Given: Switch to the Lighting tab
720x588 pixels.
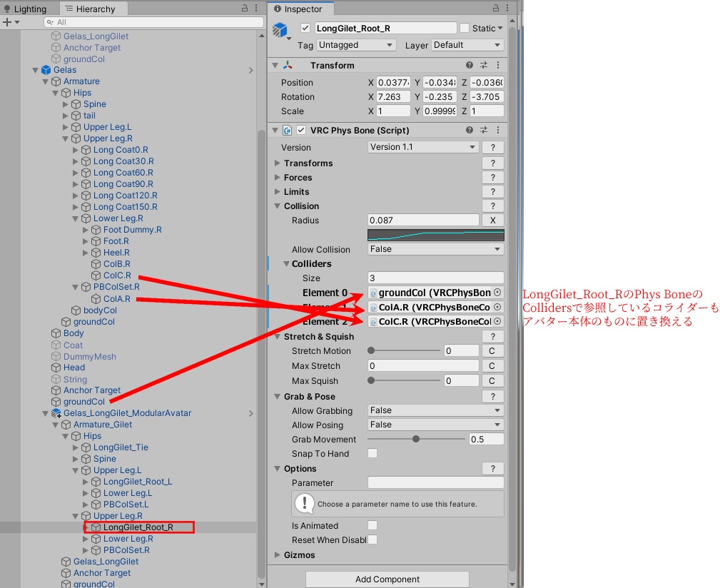Looking at the screenshot, I should (26, 9).
